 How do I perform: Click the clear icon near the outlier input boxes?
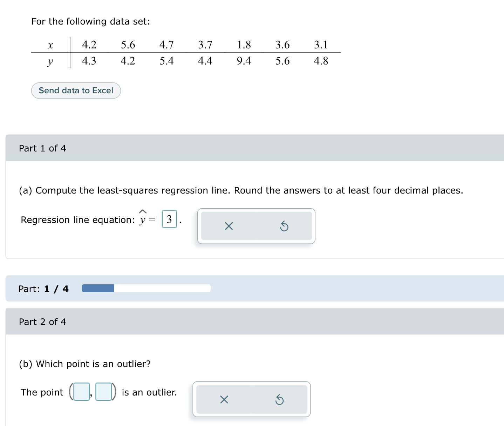coord(224,399)
